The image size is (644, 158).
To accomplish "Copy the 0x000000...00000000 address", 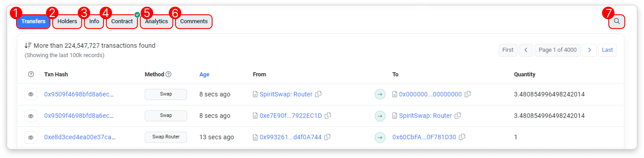I will [468, 94].
